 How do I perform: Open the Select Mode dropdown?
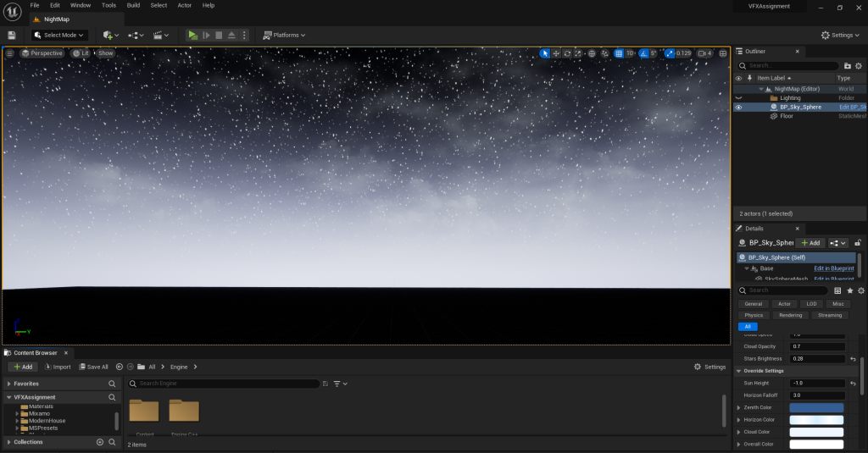(59, 35)
